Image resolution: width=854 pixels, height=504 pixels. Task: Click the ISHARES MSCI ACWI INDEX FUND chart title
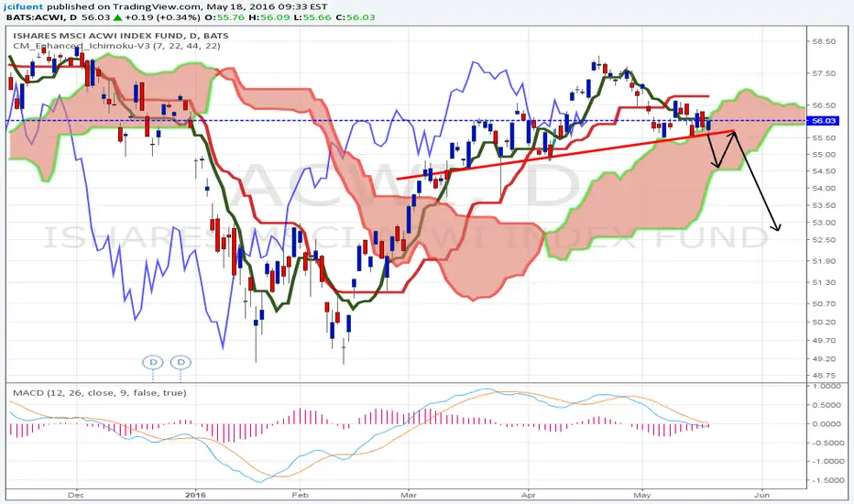[x=121, y=36]
